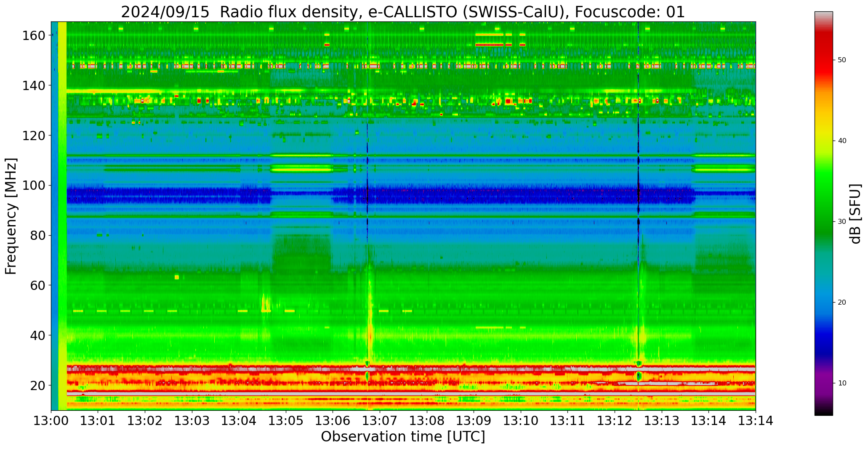Click y-axis tick label 160

point(34,36)
